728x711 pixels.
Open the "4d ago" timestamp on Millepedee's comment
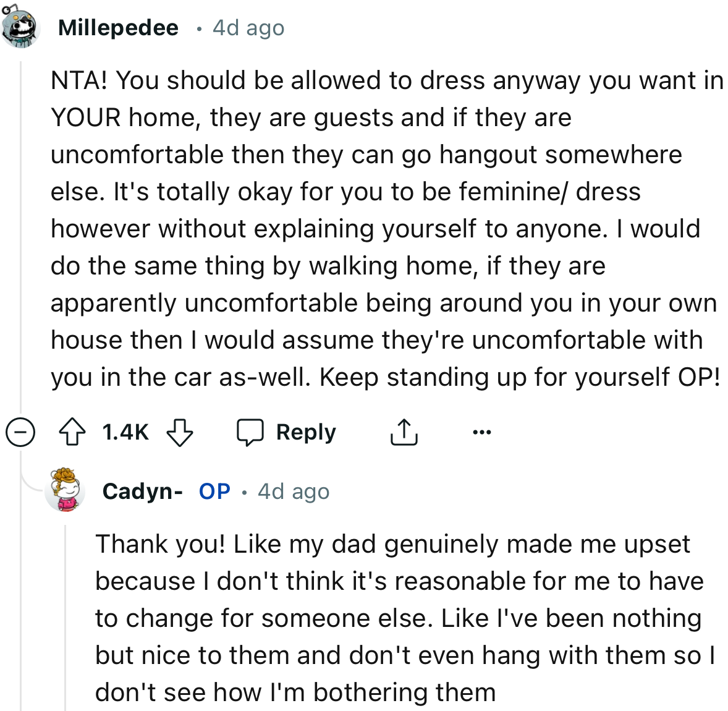pos(248,28)
